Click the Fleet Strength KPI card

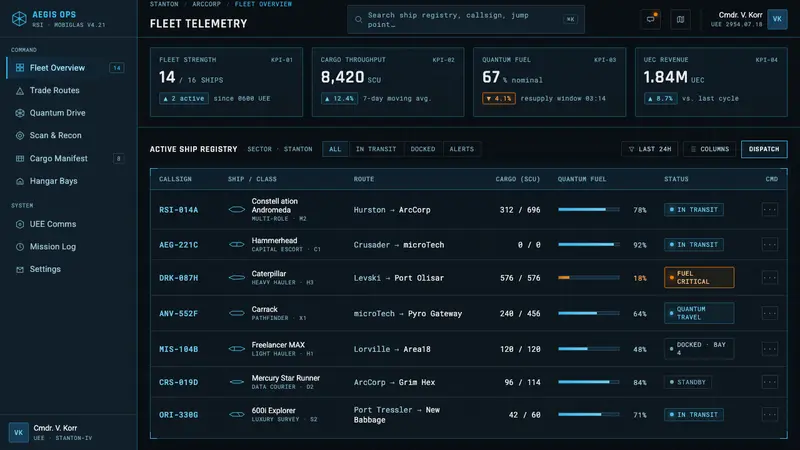(227, 82)
